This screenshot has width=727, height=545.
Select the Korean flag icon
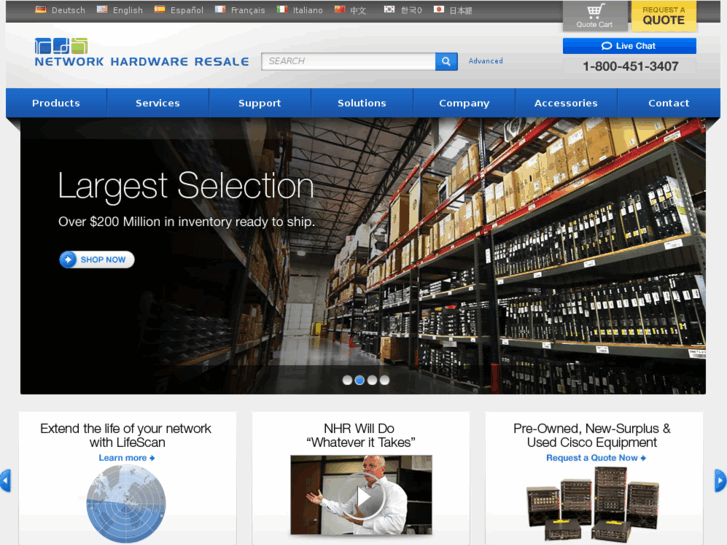389,10
